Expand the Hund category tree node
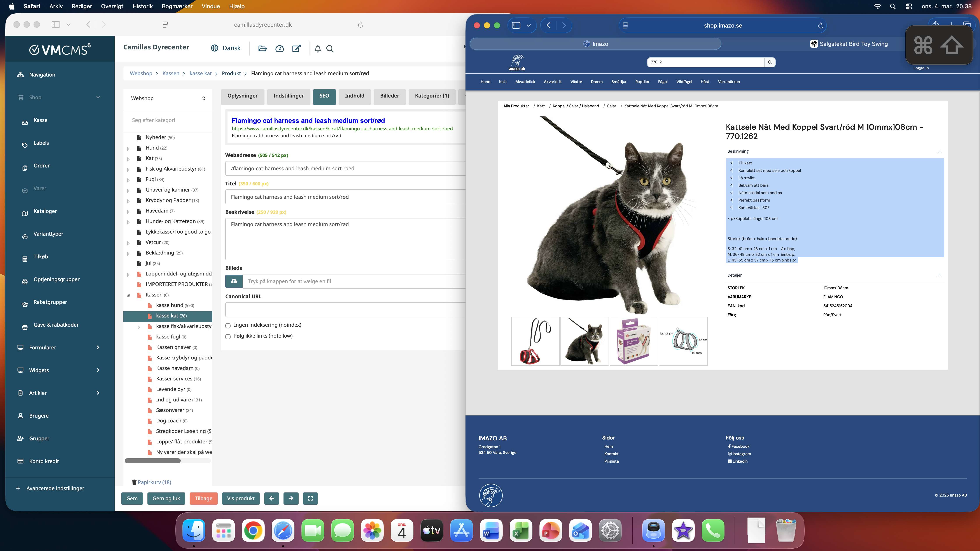Viewport: 980px width, 551px height. (128, 148)
